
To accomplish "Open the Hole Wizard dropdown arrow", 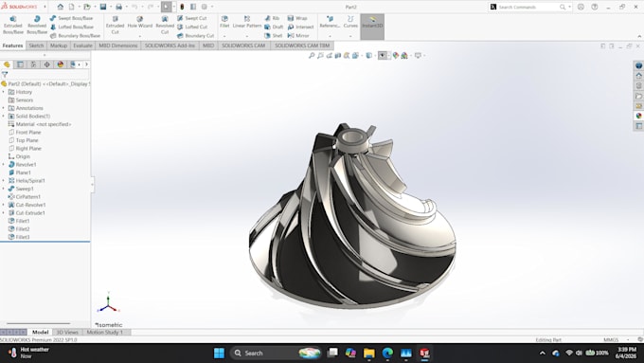I will 139,36.
